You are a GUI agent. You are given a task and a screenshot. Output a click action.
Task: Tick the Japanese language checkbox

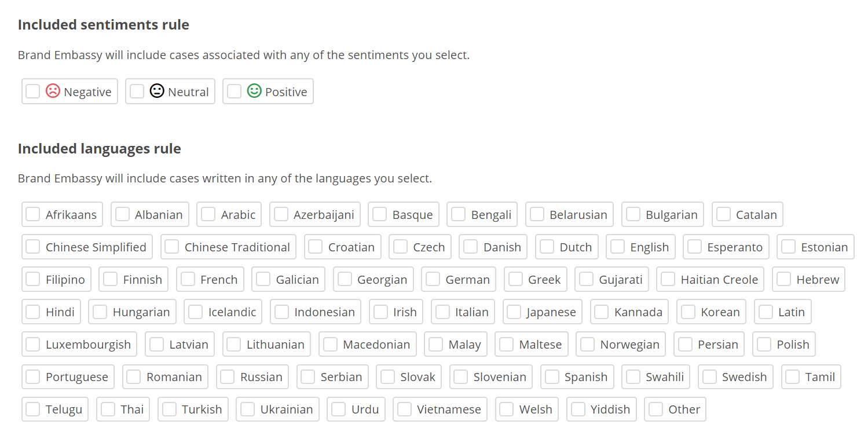click(x=514, y=312)
